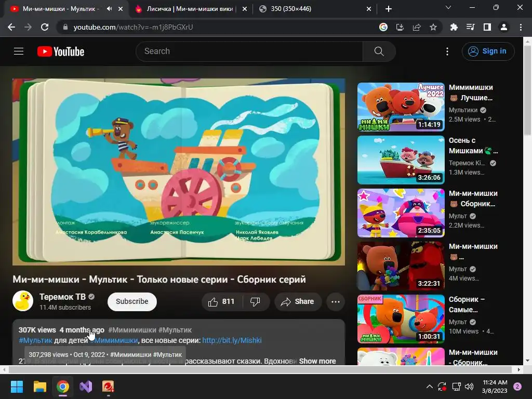Open more actions ellipsis under video
Screen dimensions: 532x399
coord(336,302)
